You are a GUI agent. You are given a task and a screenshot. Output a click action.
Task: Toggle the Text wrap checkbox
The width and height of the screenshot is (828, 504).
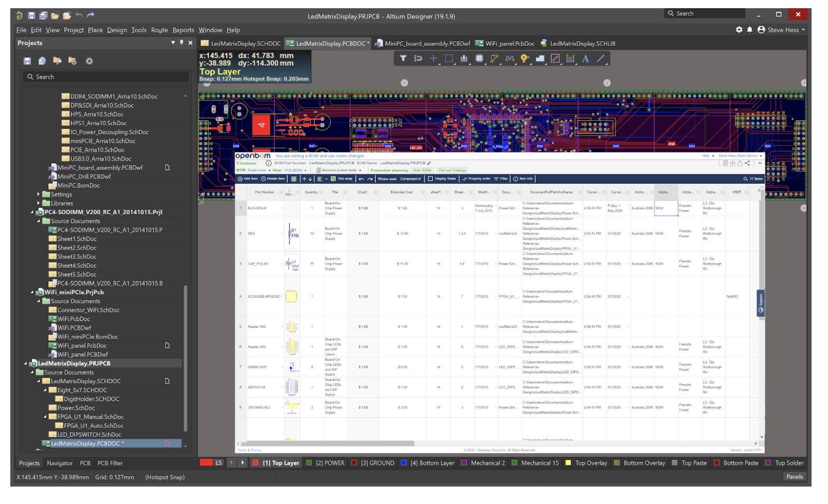click(333, 179)
